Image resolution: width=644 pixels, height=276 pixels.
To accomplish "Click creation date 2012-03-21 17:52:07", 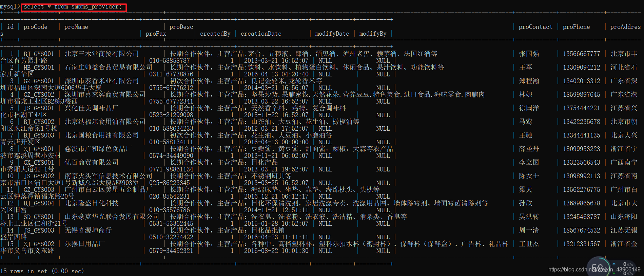I will [276, 129].
